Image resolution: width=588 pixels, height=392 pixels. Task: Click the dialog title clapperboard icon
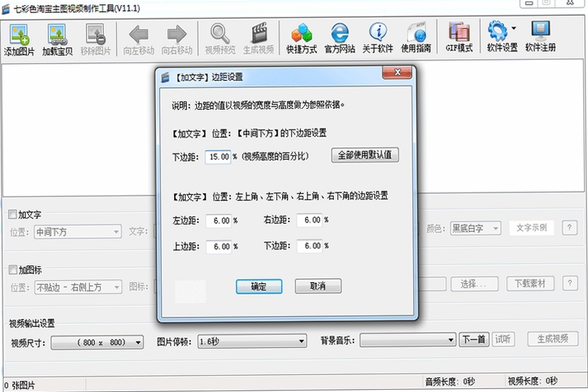click(165, 77)
